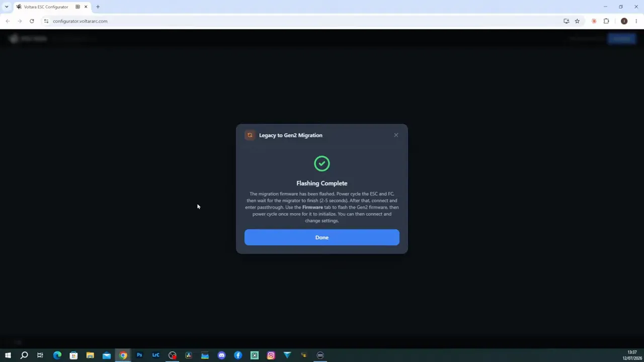Open the Chrome profile avatar
This screenshot has width=644, height=362.
point(624,21)
